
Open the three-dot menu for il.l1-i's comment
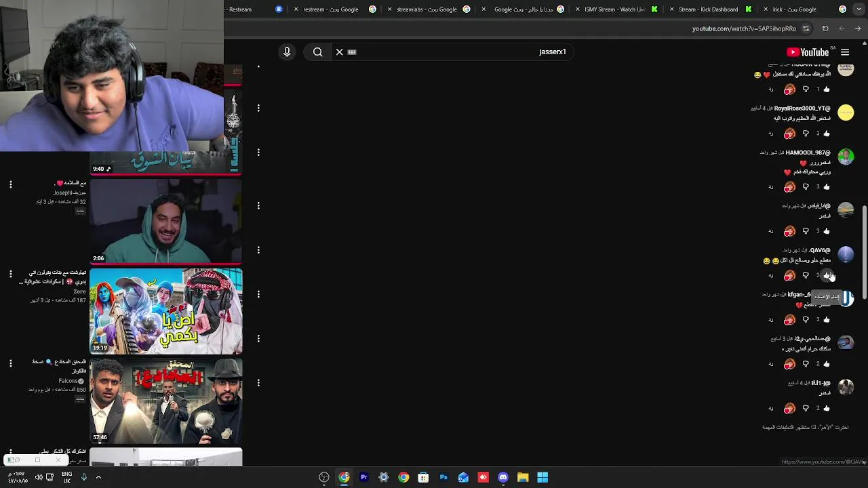click(258, 382)
